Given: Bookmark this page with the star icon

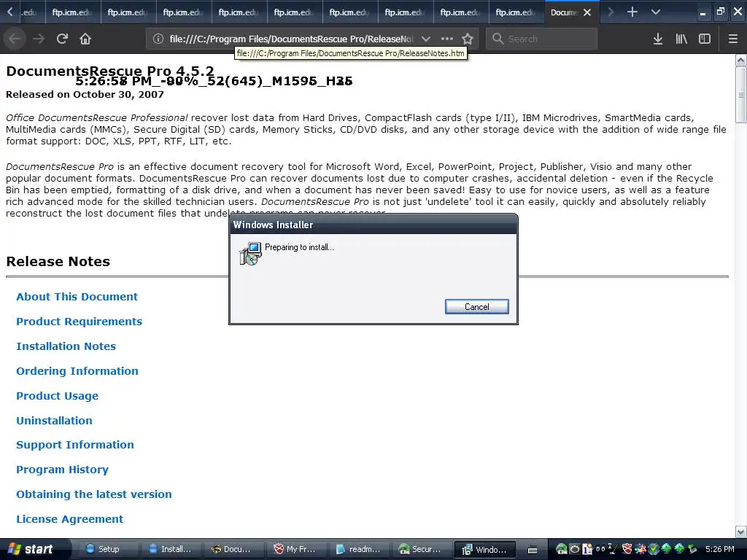Looking at the screenshot, I should click(468, 39).
